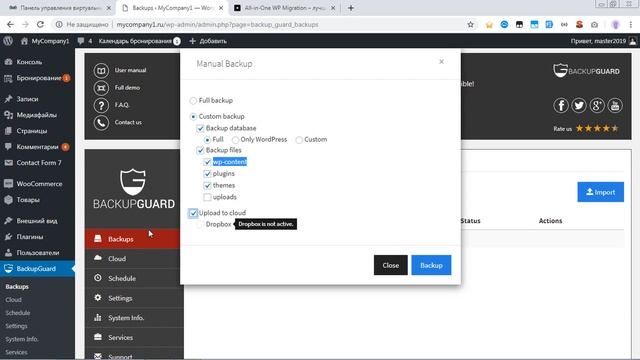640x360 pixels.
Task: Click the red S extension icon
Action: 579,24
